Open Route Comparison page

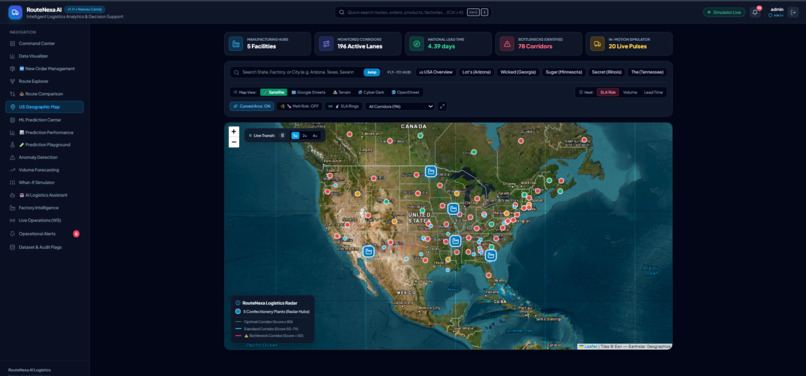pos(44,94)
